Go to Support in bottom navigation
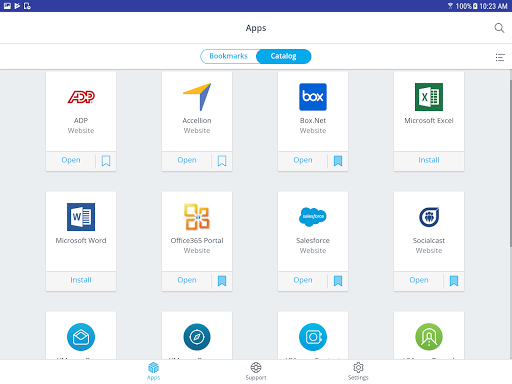Viewport: 512px width, 384px height. coord(256,371)
